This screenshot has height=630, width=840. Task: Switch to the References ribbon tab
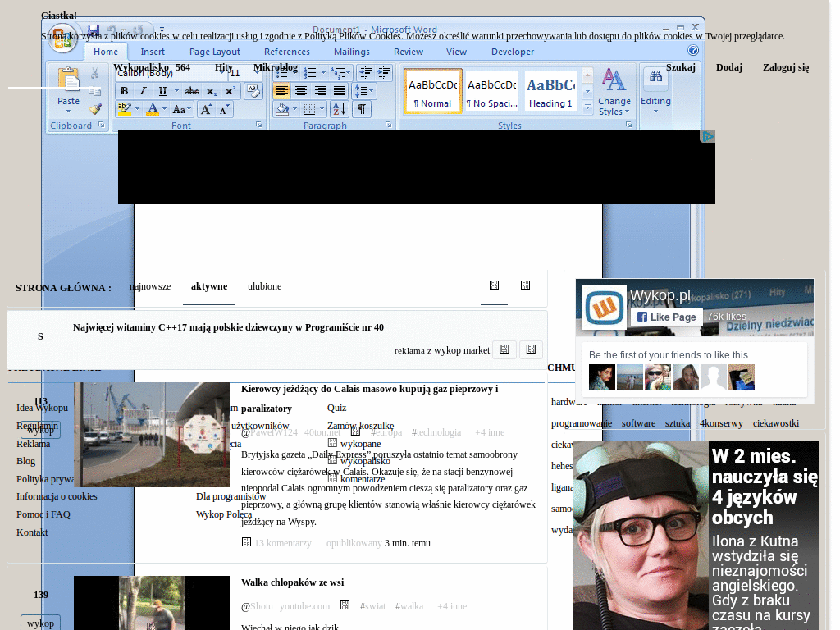(x=287, y=52)
